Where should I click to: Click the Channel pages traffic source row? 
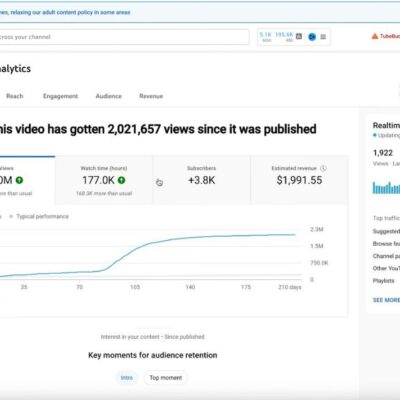click(386, 256)
